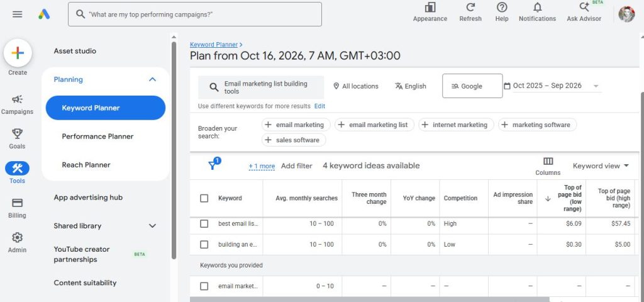Click the $6.09 low range bid cell
The image size is (644, 302).
point(574,223)
